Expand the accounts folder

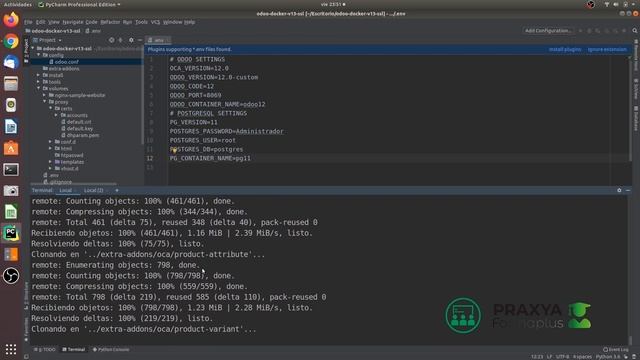coord(56,115)
